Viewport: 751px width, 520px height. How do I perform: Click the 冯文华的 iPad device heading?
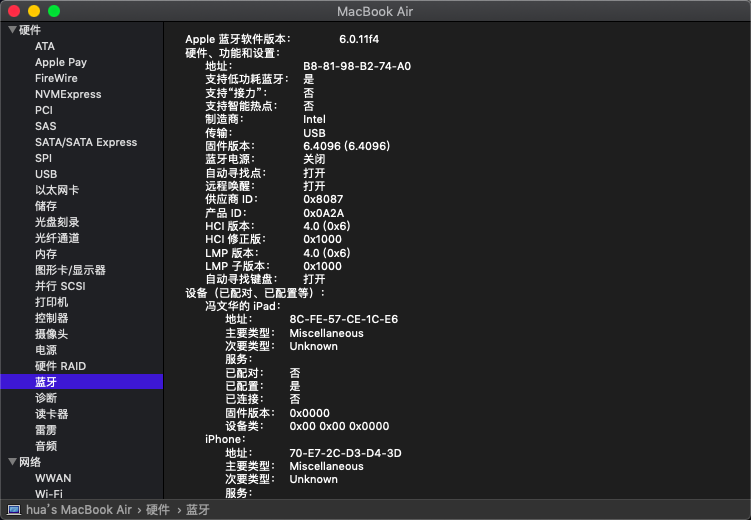pos(242,306)
